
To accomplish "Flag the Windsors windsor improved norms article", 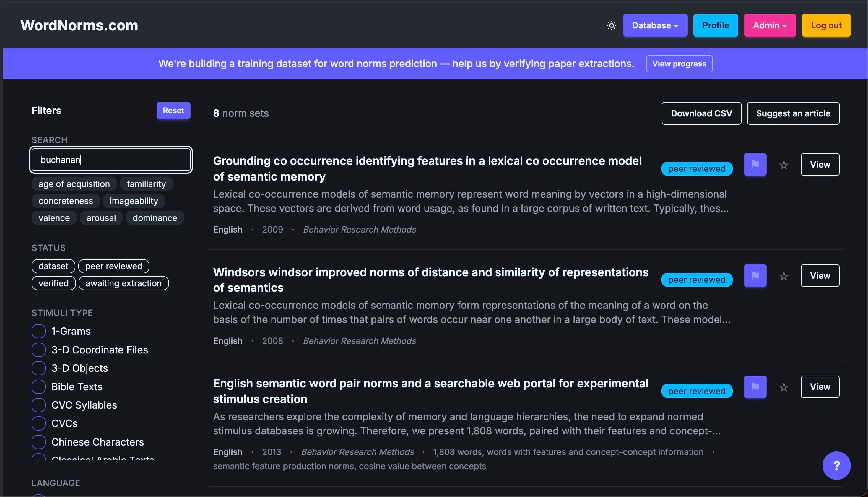I will coord(755,275).
